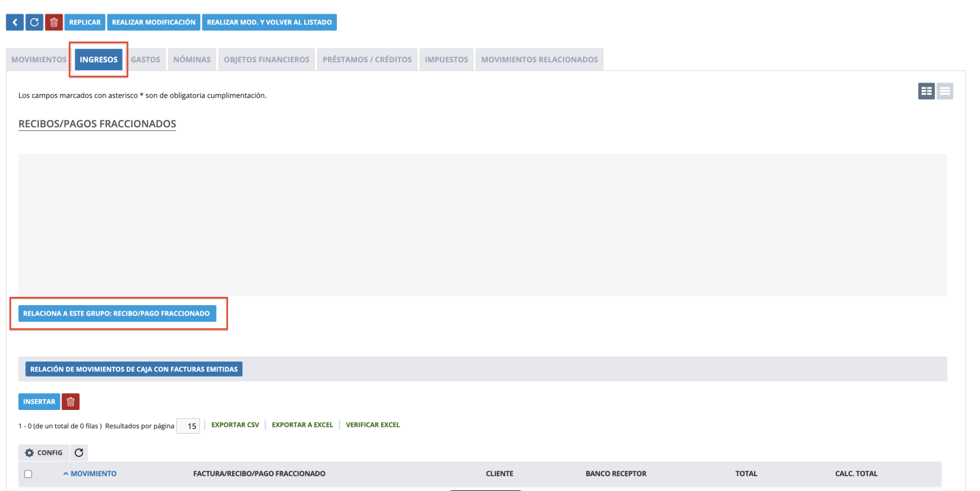Open table settings with the Config gear

pos(44,453)
